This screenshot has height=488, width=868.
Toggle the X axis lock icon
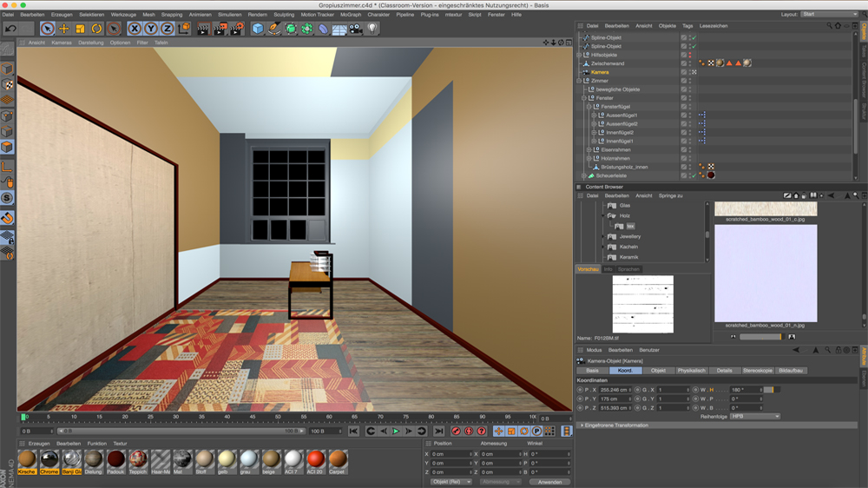click(x=135, y=29)
